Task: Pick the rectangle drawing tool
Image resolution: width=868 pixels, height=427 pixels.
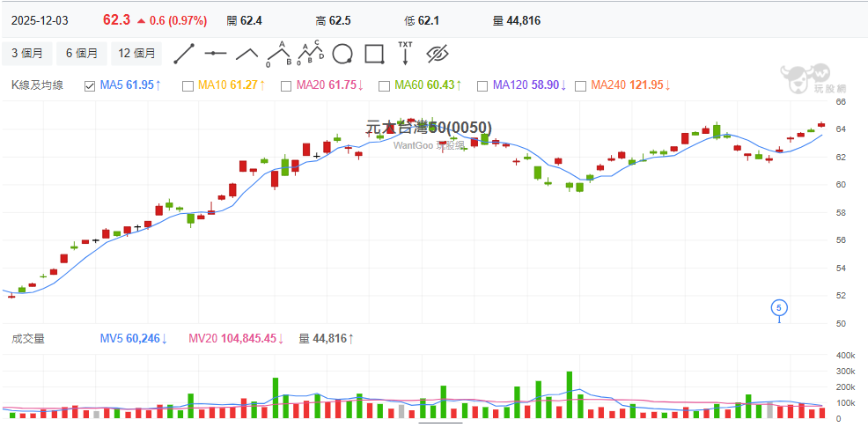Action: click(374, 54)
